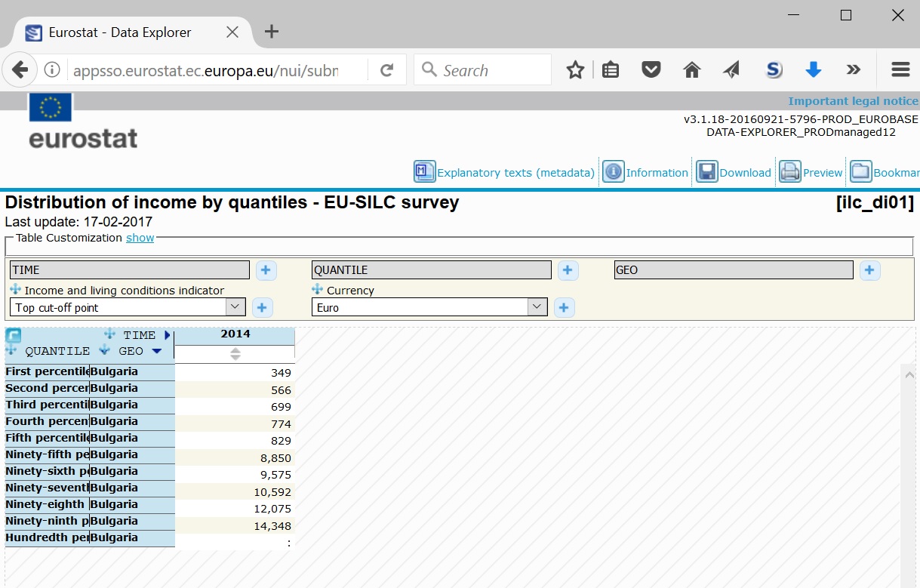Open the Firefox hamburger menu
The height and width of the screenshot is (588, 920).
(x=900, y=70)
